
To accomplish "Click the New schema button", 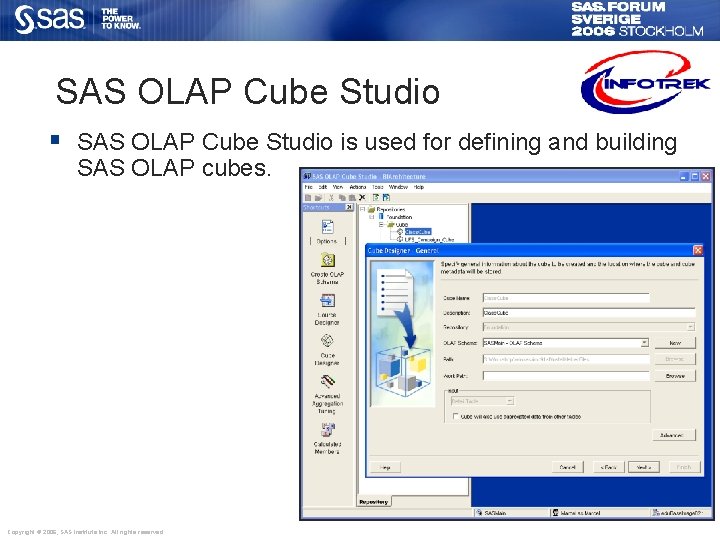I will [x=675, y=343].
